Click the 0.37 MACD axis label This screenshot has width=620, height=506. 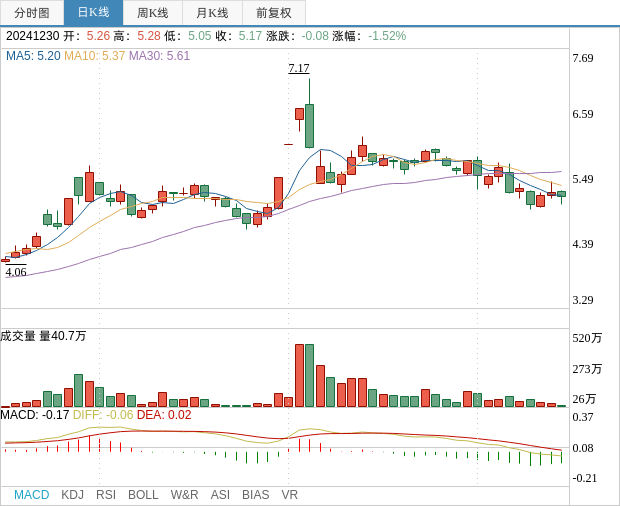[x=583, y=417]
